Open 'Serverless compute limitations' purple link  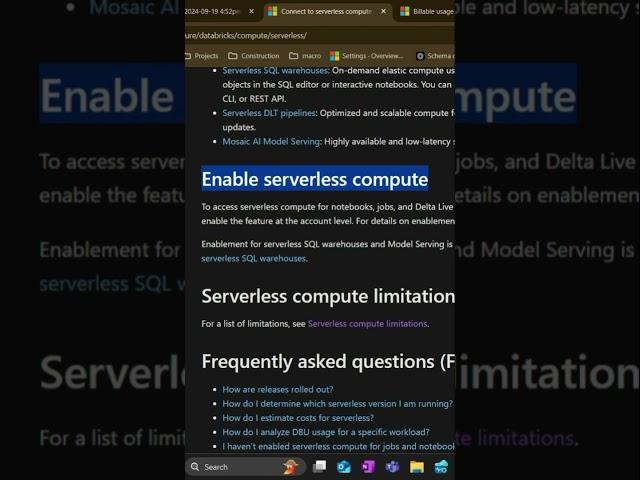click(367, 324)
